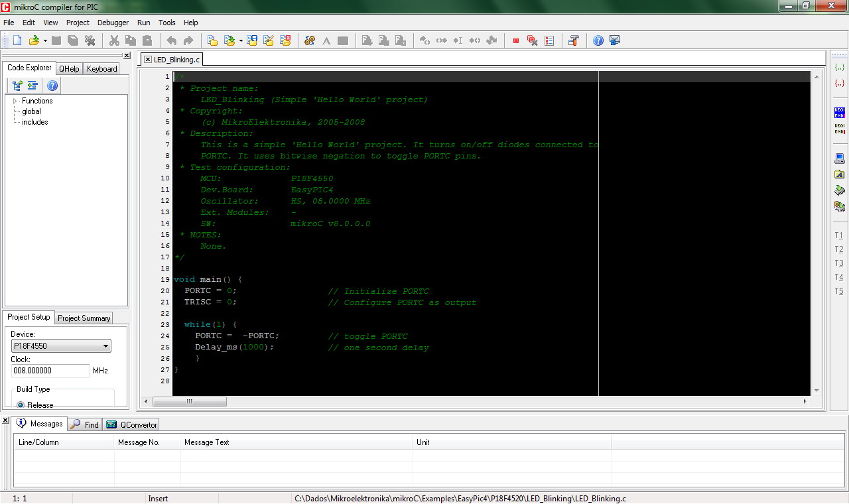Open the Device dropdown showing P18F4550

61,346
